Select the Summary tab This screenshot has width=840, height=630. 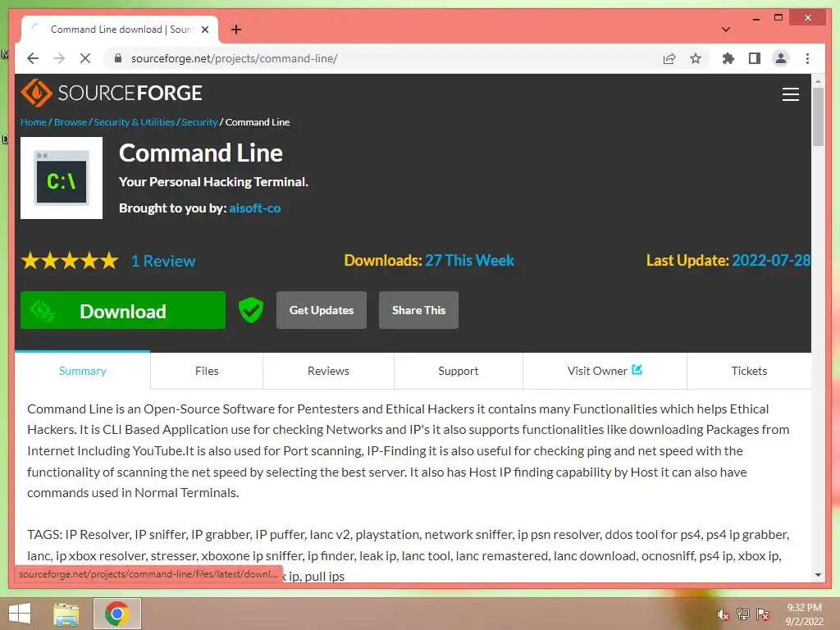83,371
